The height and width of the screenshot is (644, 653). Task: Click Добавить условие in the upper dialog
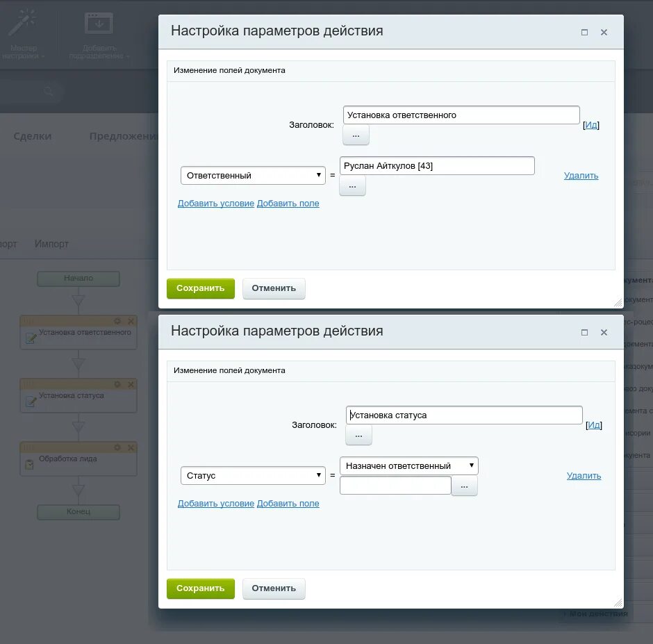216,204
